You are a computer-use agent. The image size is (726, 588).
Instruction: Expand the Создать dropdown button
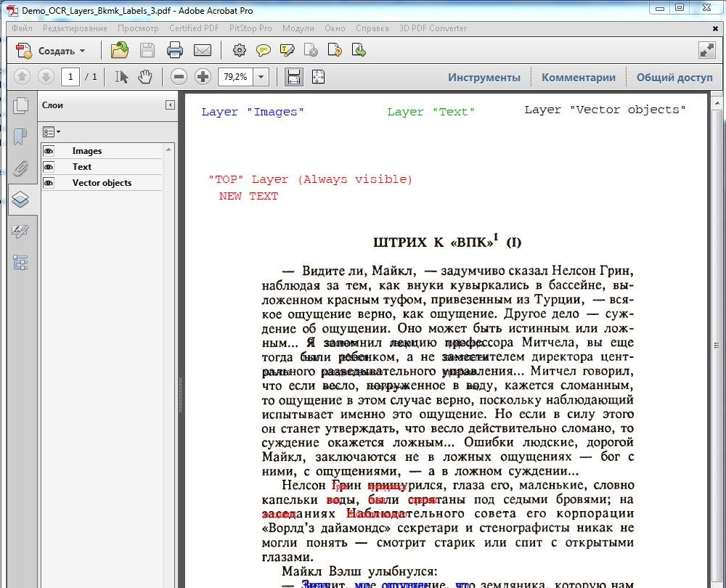click(82, 51)
